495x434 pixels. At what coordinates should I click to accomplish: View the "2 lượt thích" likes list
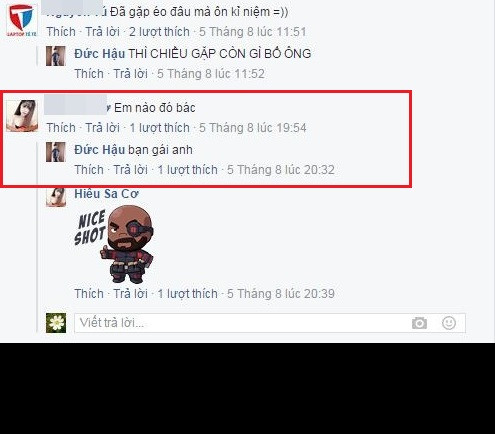pos(159,32)
